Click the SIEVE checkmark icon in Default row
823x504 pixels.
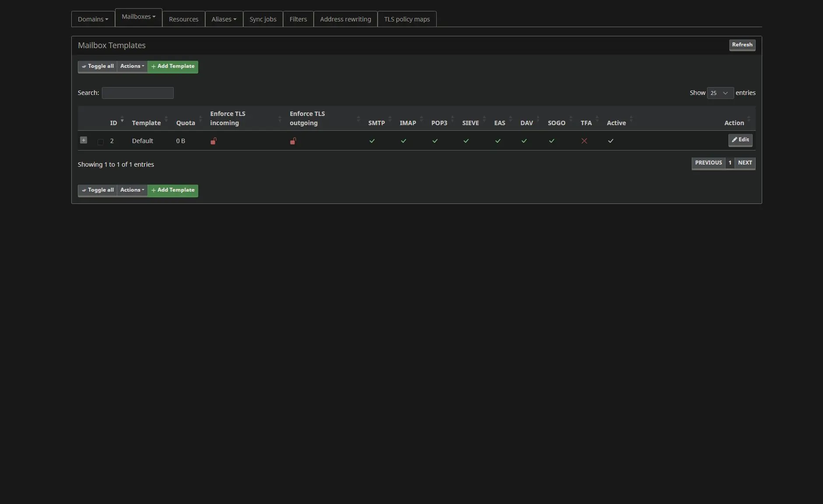tap(466, 141)
